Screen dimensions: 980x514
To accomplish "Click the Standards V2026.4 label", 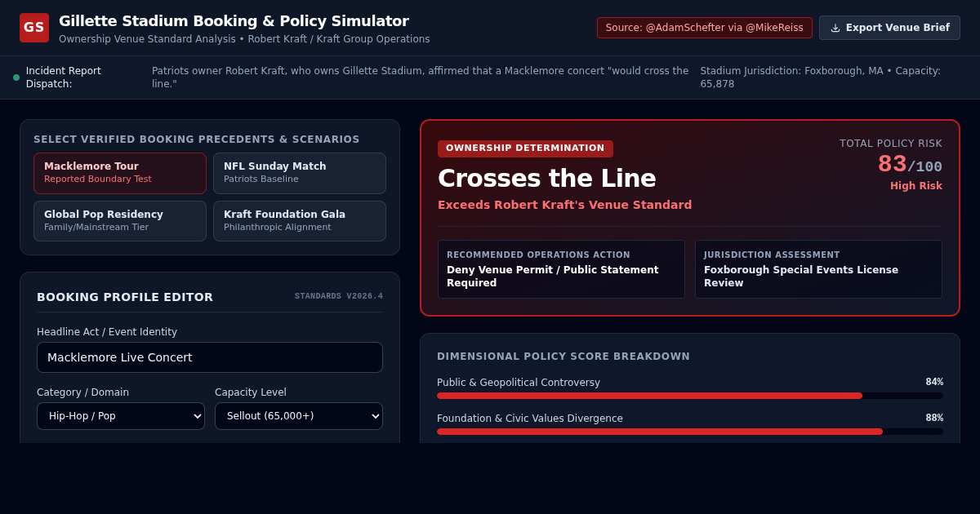I will (x=339, y=297).
